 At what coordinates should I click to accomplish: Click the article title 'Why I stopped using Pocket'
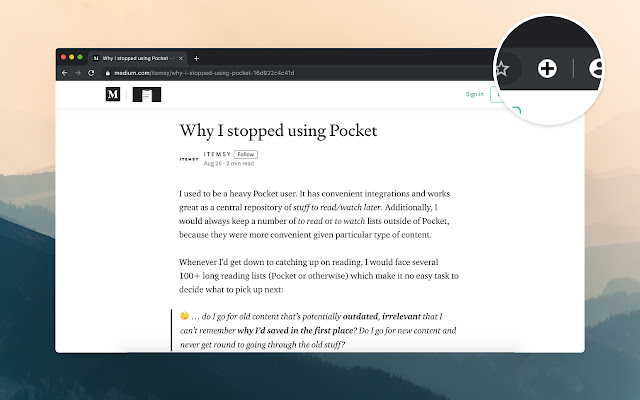click(x=278, y=131)
